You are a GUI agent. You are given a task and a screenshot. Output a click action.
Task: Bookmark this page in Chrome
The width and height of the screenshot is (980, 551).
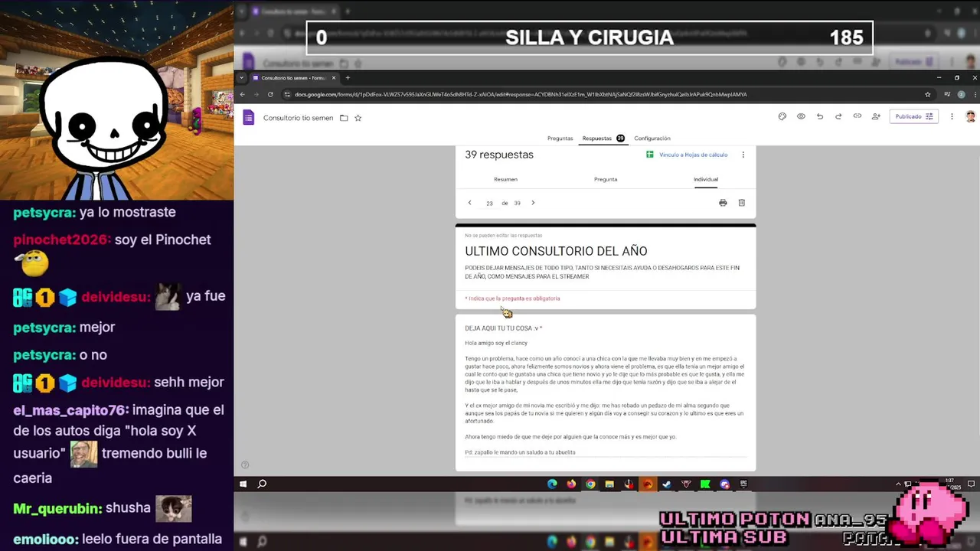927,94
